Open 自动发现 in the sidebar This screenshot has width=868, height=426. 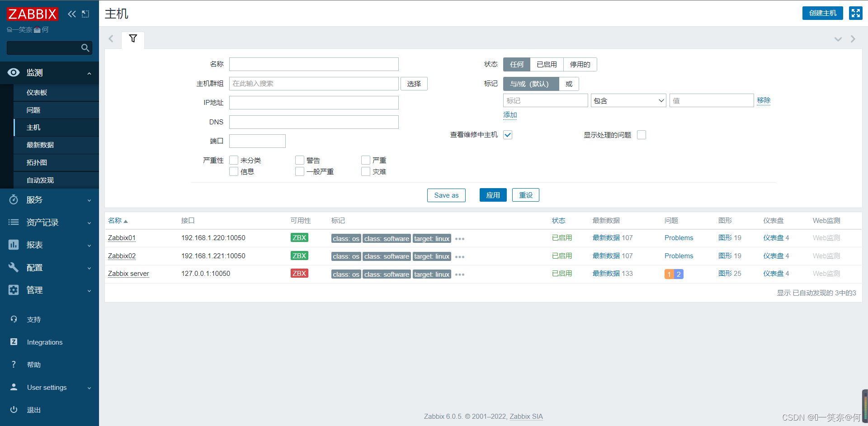(x=56, y=180)
